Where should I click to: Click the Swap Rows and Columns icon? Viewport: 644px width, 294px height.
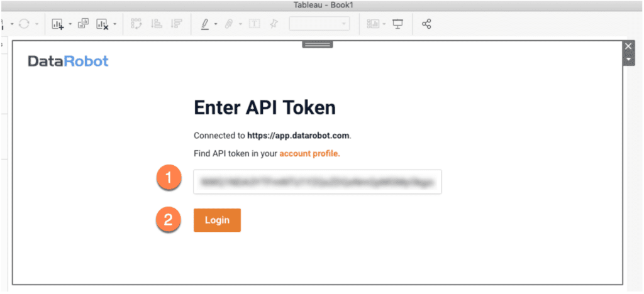(136, 24)
